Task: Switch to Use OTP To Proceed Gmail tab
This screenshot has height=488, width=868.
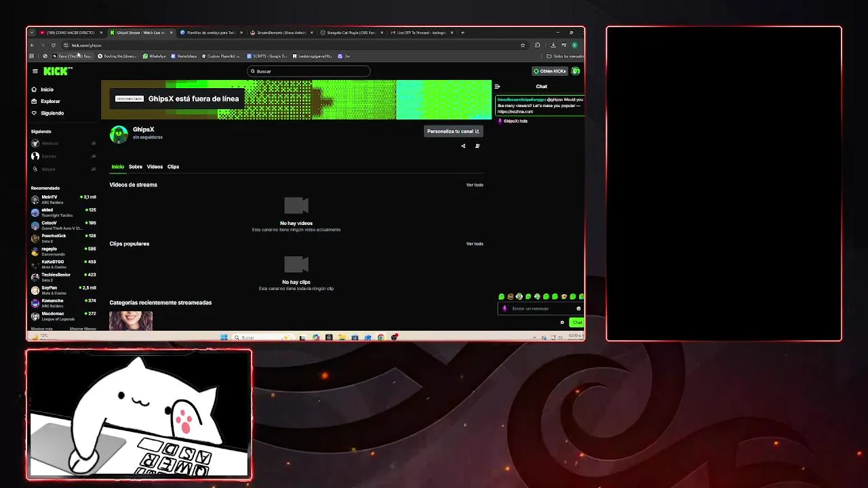Action: (x=420, y=33)
